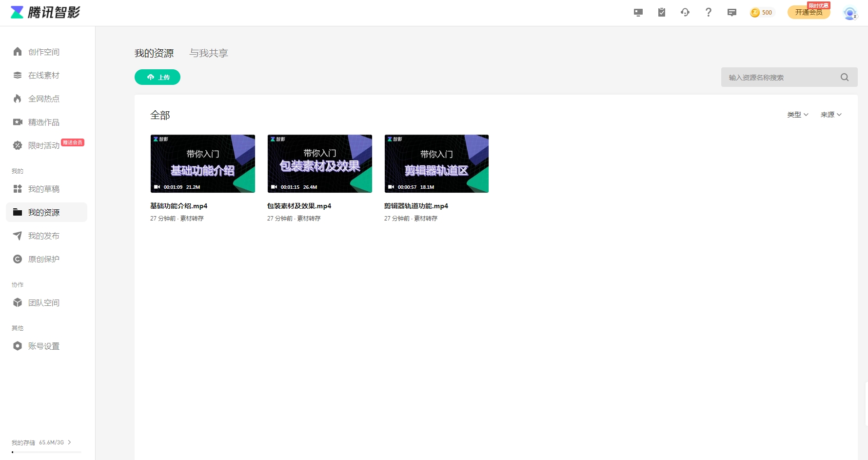Select 我的资源 in sidebar
Image resolution: width=868 pixels, height=460 pixels.
pos(47,212)
